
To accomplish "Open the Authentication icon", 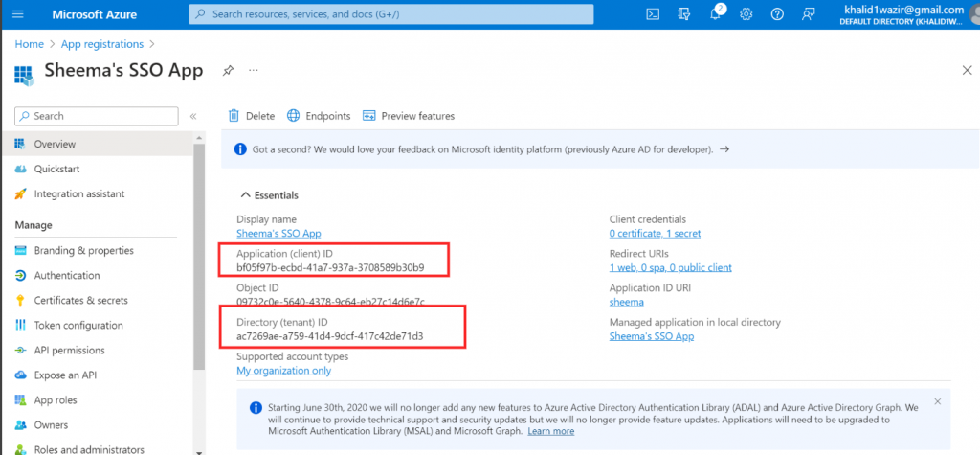I will [x=21, y=275].
